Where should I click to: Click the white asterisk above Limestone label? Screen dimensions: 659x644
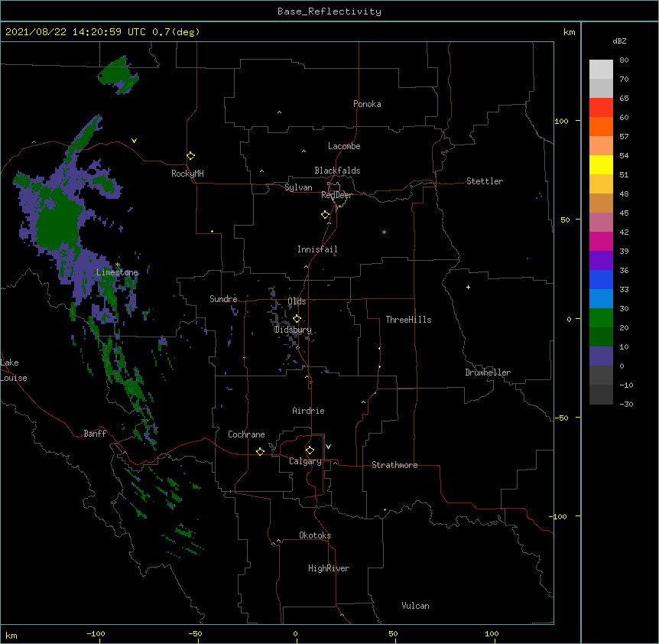click(118, 265)
